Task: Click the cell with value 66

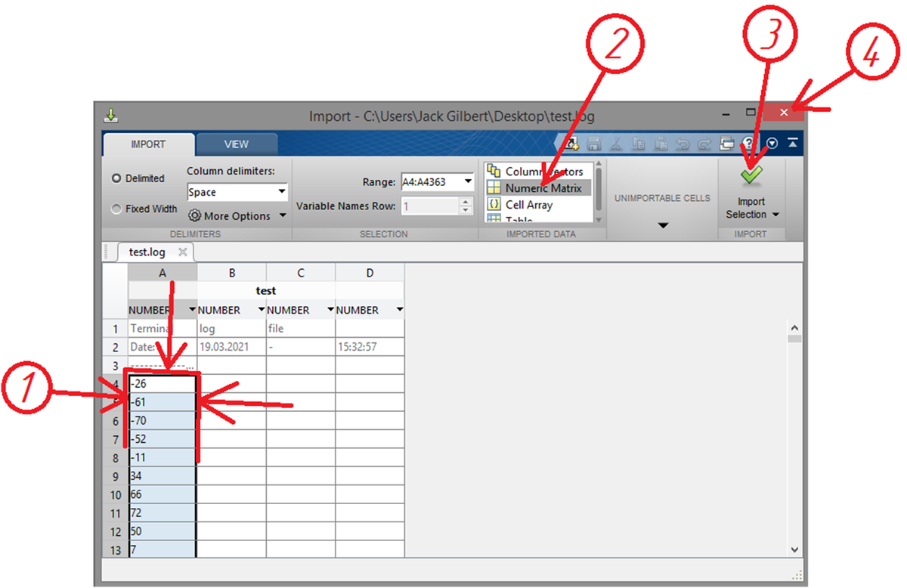Action: coord(163,494)
